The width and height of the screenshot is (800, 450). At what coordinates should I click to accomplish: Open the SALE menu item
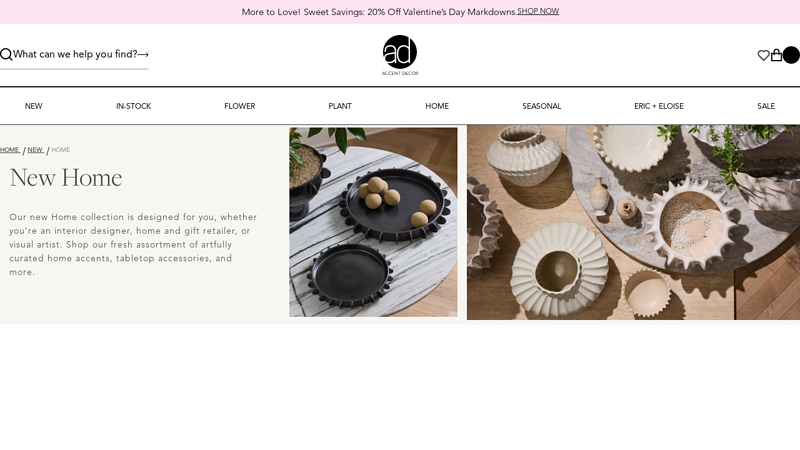[766, 106]
